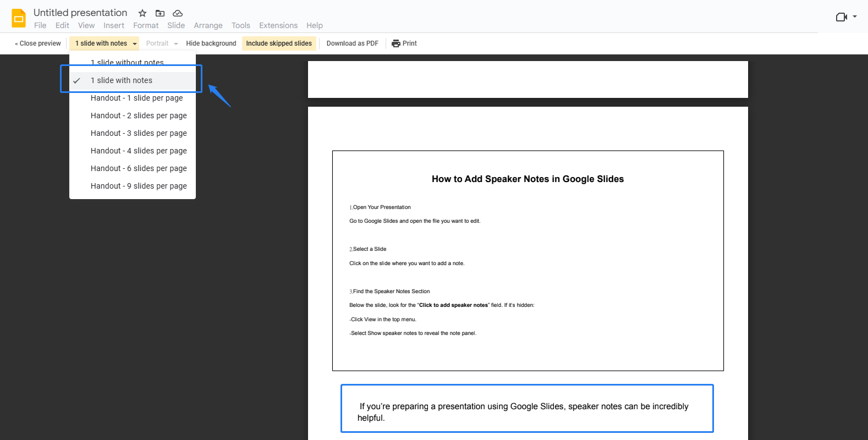The image size is (868, 440).
Task: Click the video camera meeting icon
Action: click(841, 17)
